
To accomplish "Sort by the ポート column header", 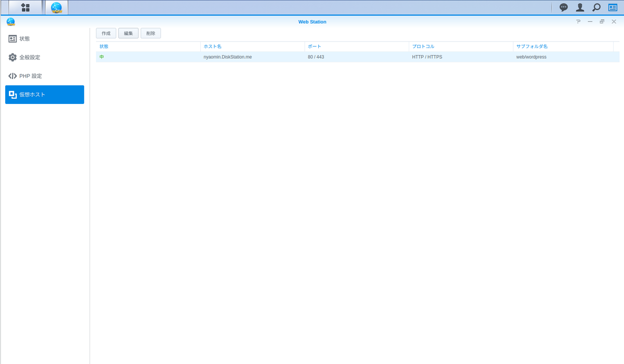I will coord(357,47).
